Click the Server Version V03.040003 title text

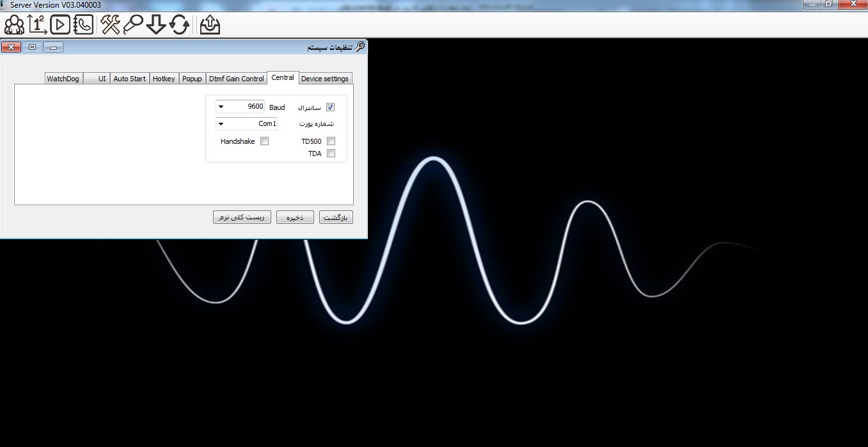point(56,4)
